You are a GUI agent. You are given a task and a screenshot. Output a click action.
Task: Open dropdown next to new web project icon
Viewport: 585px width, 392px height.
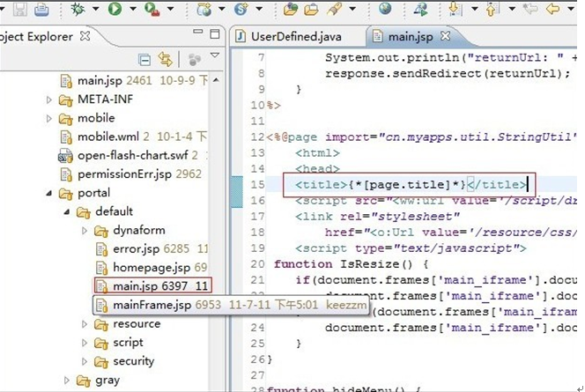(x=222, y=9)
